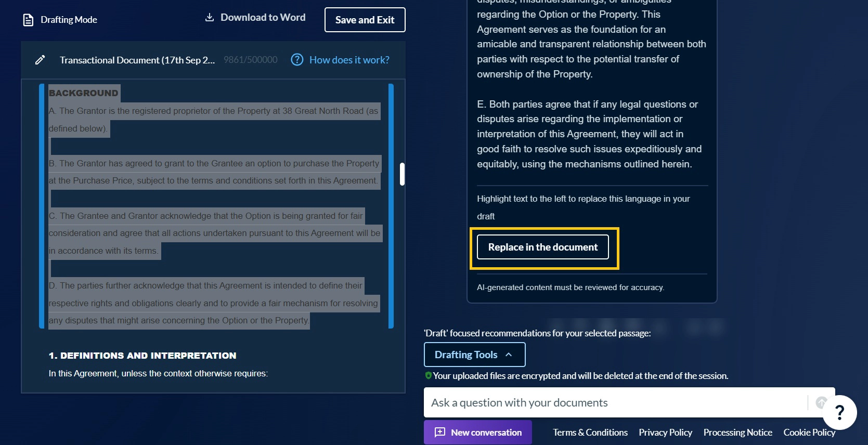This screenshot has width=868, height=445.
Task: Click Save and Exit button
Action: point(365,20)
